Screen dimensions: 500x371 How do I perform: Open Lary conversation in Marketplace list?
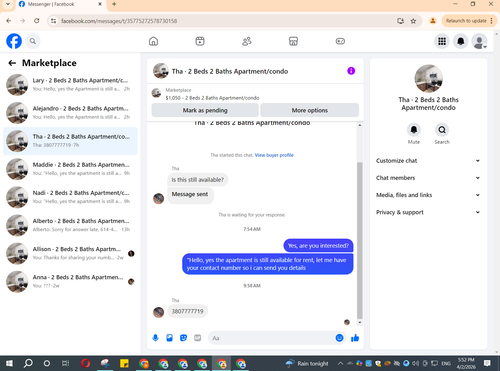[70, 85]
